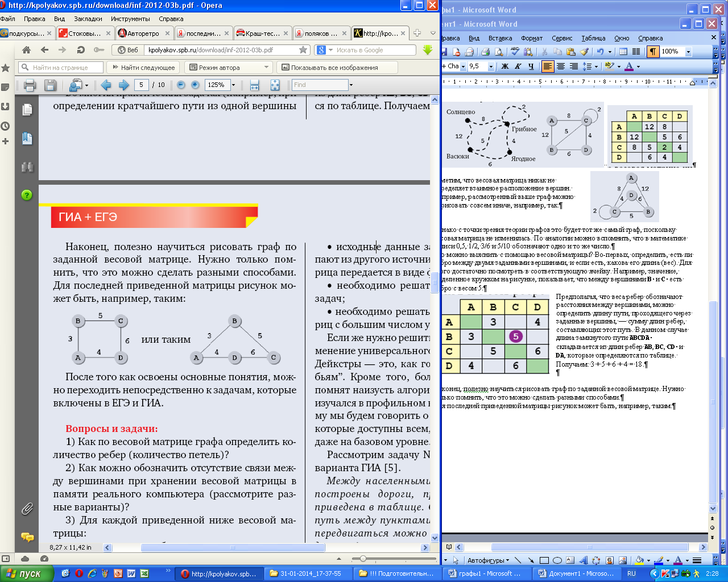
Task: Open PDF page thumbnails panel icon
Action: click(27, 109)
